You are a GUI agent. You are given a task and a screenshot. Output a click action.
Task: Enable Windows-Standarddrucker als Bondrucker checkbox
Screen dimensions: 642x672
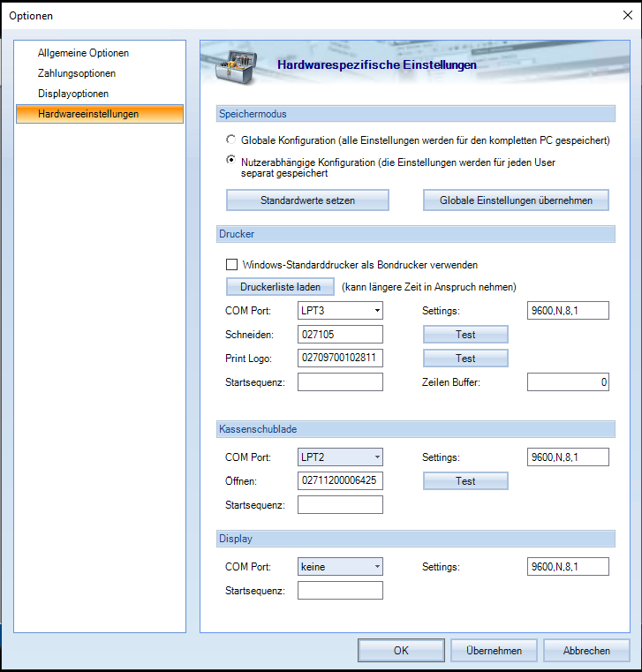click(x=231, y=264)
